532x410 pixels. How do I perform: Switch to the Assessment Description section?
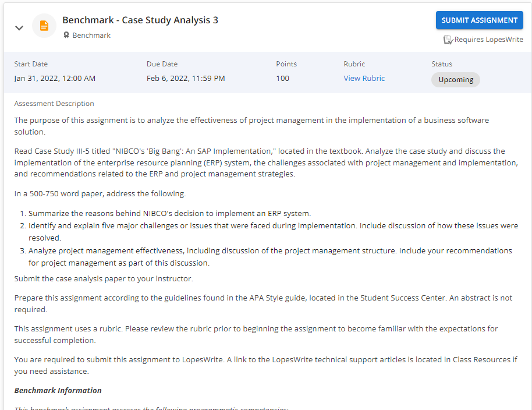[54, 103]
